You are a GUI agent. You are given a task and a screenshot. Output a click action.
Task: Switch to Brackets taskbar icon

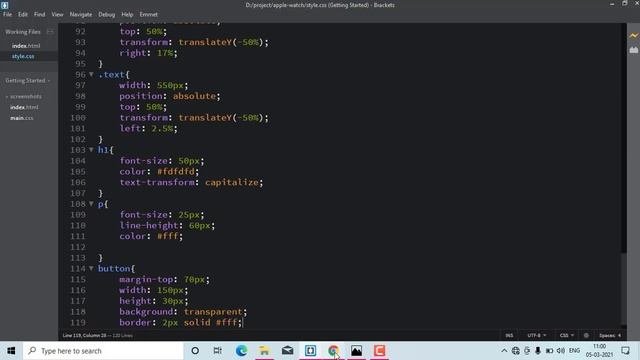pos(310,351)
